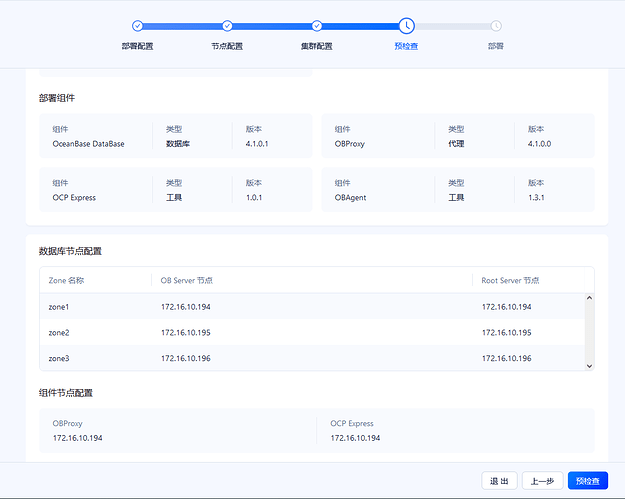
Task: Click the 组件节点配置 section heading
Action: point(66,393)
